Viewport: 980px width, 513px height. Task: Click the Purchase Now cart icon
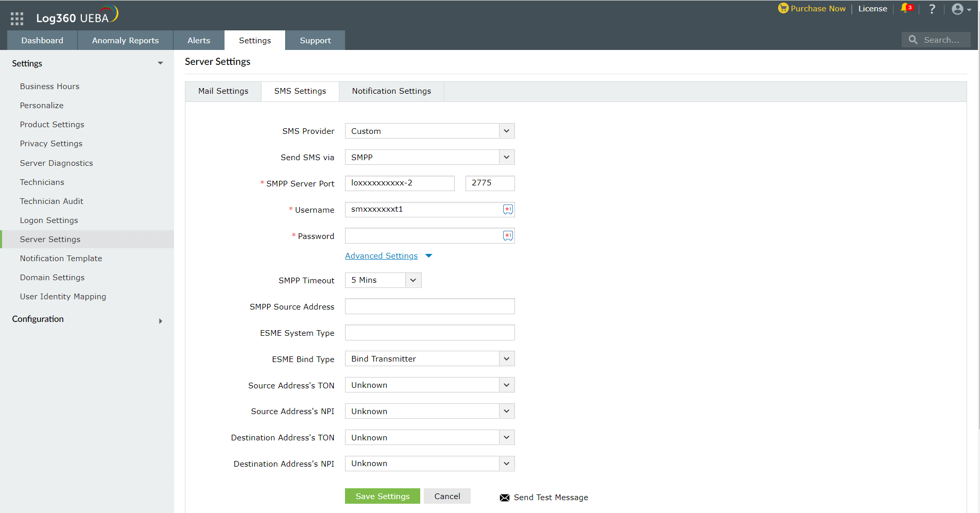click(x=783, y=8)
